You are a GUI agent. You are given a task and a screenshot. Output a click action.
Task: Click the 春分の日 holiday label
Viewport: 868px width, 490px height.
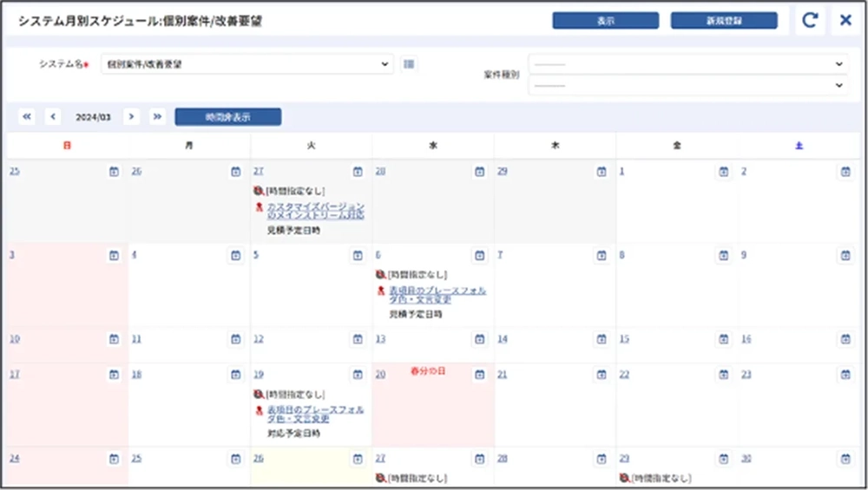click(427, 371)
